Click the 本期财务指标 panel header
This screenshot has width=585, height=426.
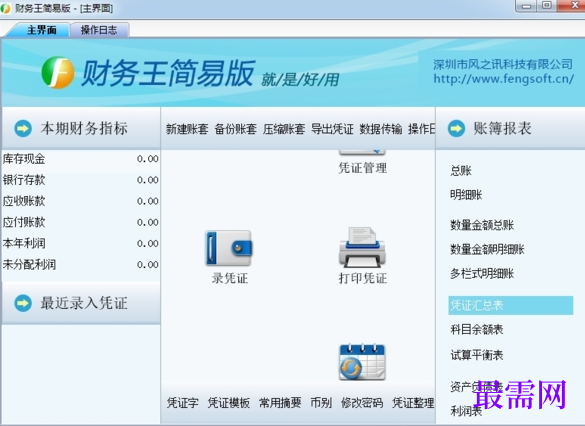[81, 129]
